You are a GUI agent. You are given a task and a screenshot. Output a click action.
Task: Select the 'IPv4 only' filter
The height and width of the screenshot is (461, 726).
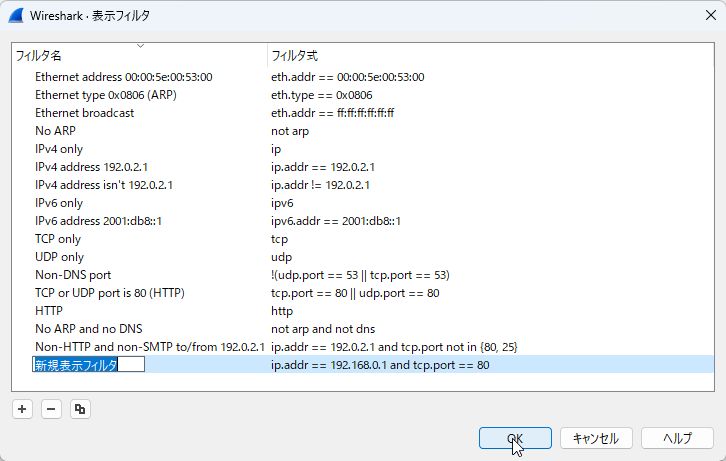59,149
